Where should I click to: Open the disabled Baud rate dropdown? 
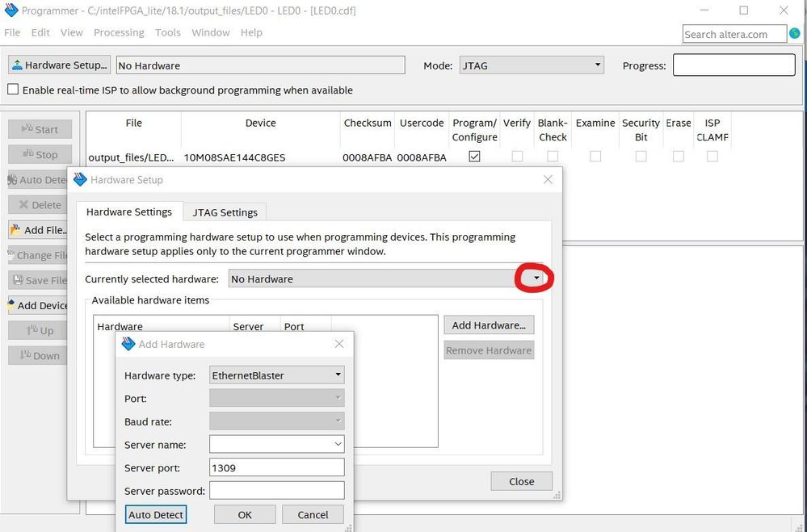coord(277,421)
